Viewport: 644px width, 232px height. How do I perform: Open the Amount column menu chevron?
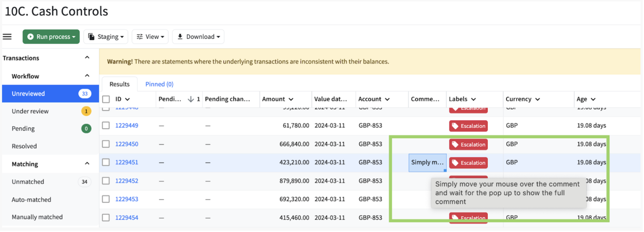click(291, 99)
